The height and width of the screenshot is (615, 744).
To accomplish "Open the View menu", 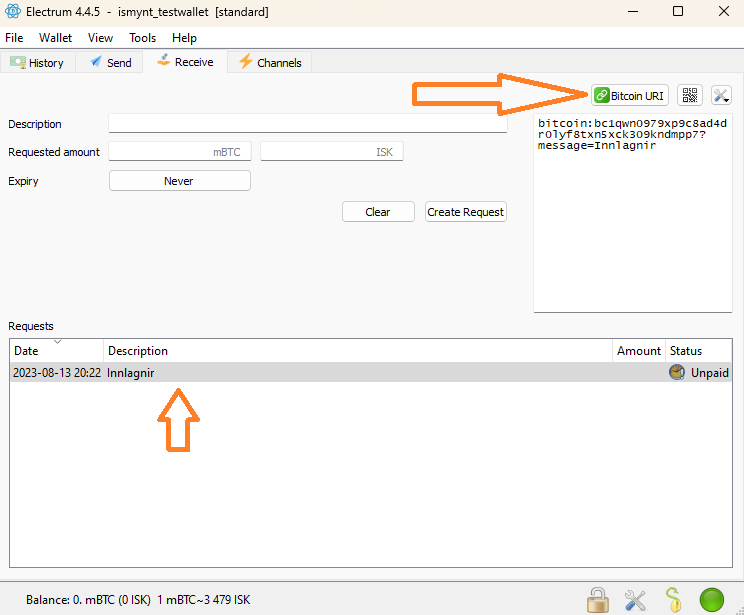I will point(100,38).
